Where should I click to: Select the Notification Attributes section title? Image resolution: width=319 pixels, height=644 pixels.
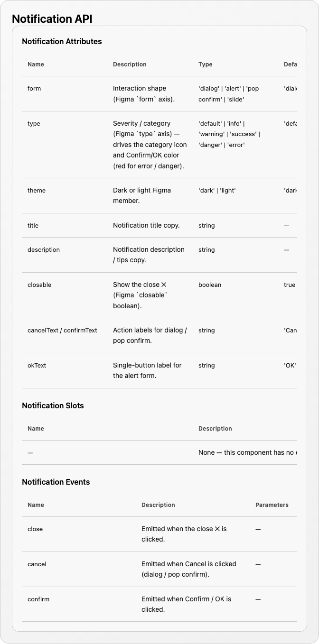coord(62,41)
